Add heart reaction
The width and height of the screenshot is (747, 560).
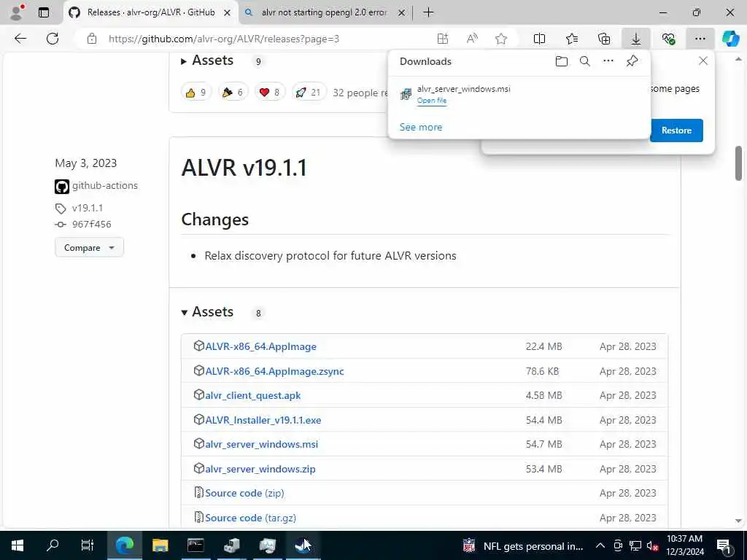pos(270,93)
